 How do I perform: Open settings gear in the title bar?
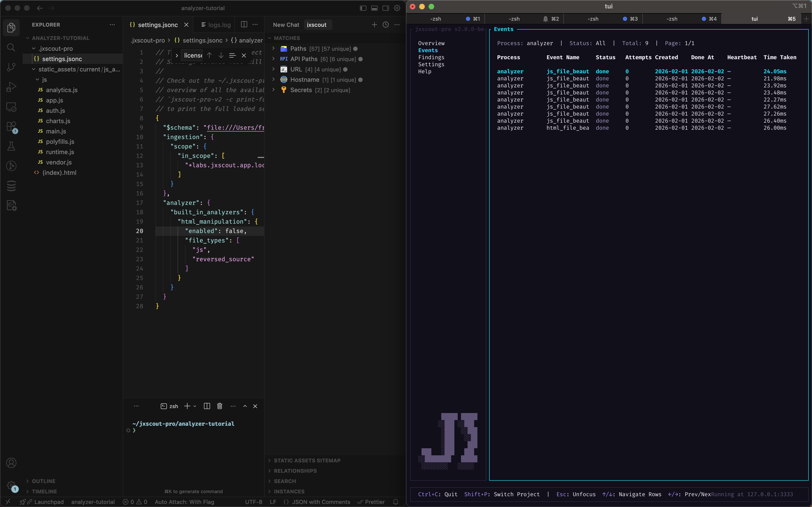tap(397, 8)
